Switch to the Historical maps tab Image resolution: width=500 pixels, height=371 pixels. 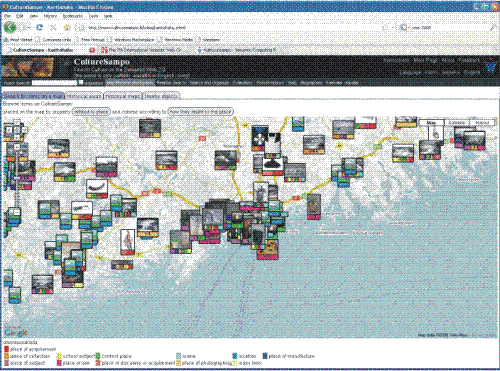coord(123,96)
